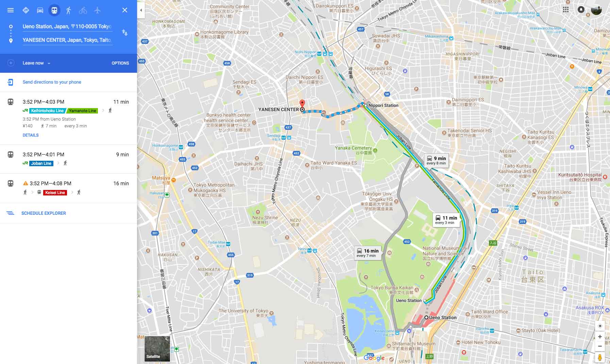The width and height of the screenshot is (610, 364).
Task: Click the Google logo on the map
Action: (374, 358)
